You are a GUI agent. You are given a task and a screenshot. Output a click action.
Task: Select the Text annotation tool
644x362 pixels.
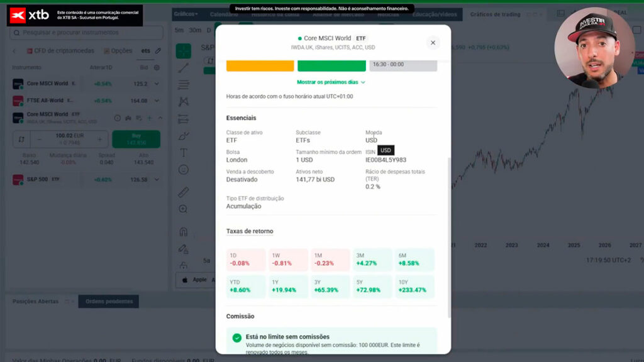pos(183,153)
